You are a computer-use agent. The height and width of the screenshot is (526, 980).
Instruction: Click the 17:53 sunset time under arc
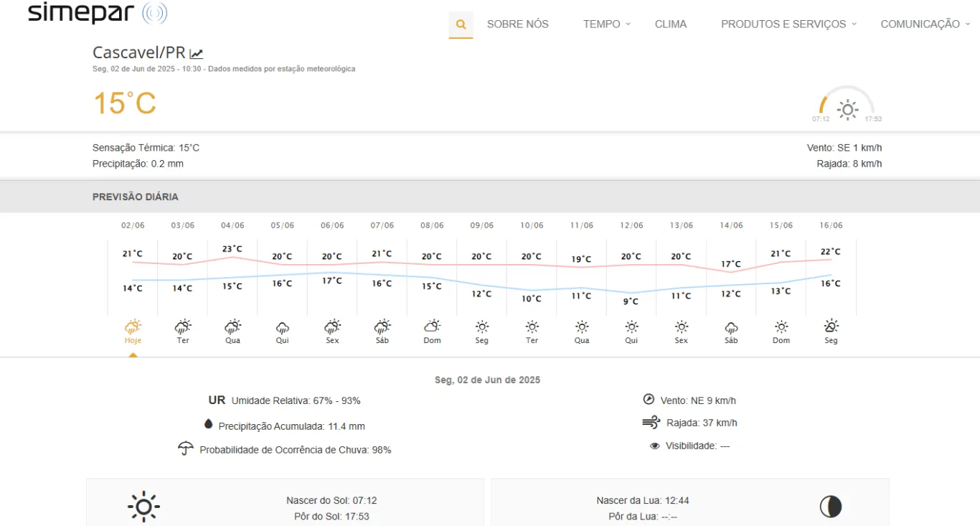[x=873, y=119]
